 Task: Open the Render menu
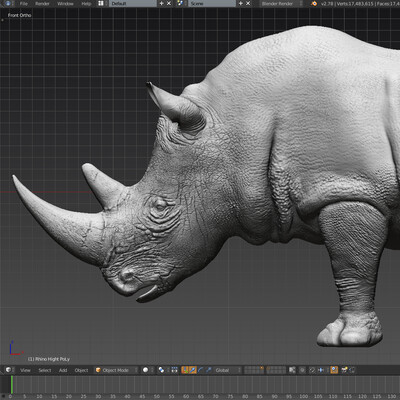point(42,4)
